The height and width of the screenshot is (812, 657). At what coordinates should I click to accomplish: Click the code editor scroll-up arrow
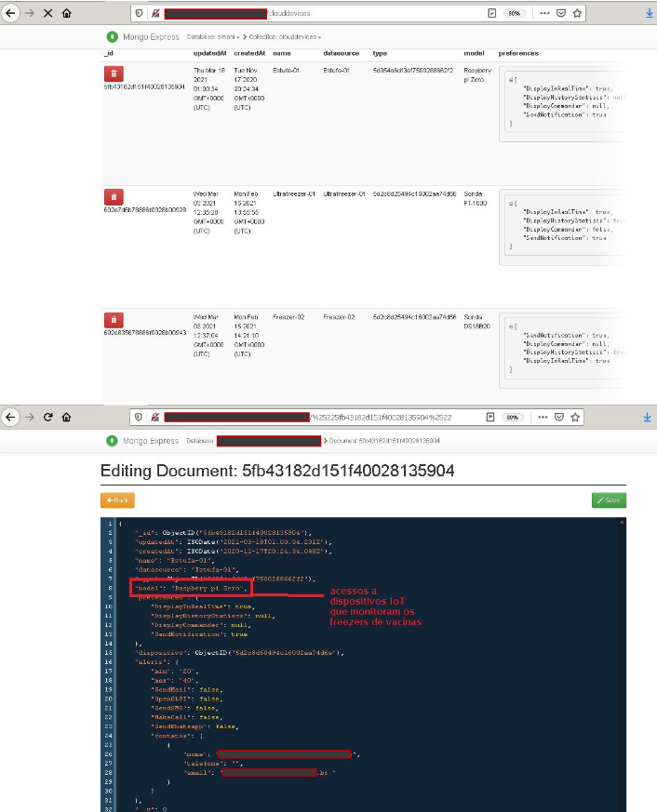622,523
